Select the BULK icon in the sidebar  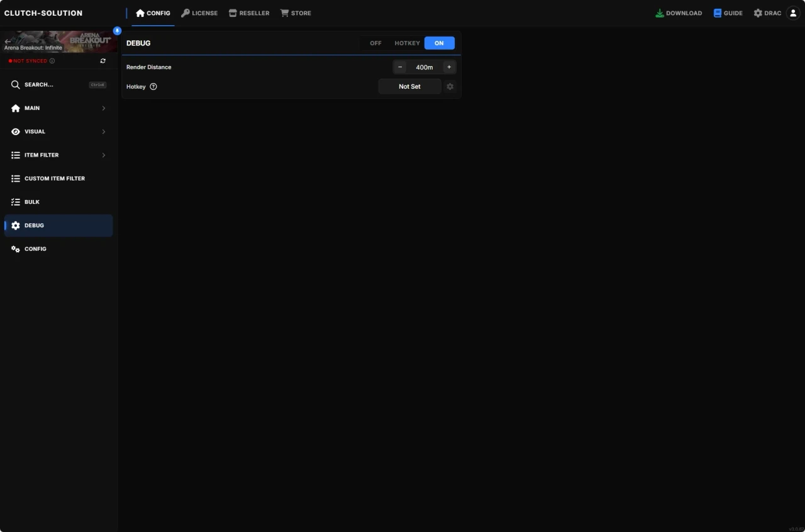(15, 202)
